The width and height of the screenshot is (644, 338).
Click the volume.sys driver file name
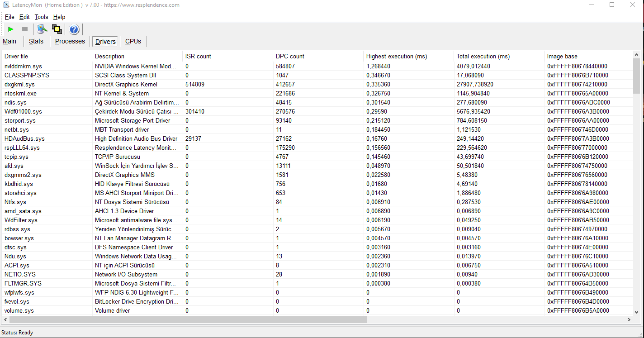(19, 310)
